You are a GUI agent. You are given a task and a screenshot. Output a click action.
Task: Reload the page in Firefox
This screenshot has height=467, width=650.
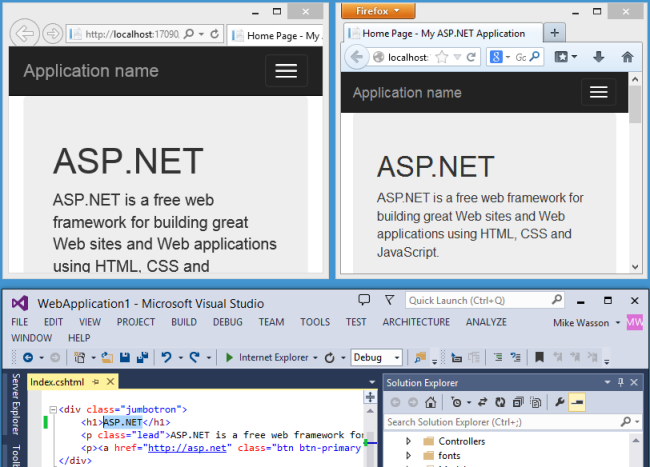coord(471,57)
